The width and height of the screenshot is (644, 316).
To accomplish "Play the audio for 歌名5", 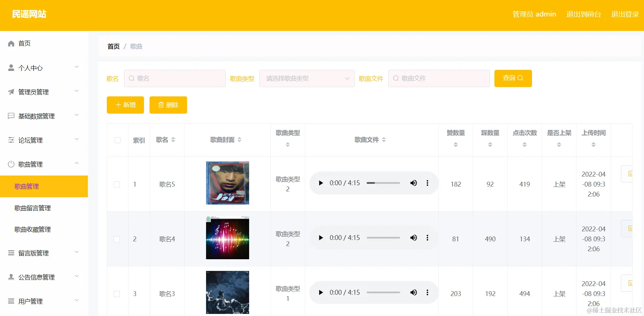I will click(x=321, y=183).
